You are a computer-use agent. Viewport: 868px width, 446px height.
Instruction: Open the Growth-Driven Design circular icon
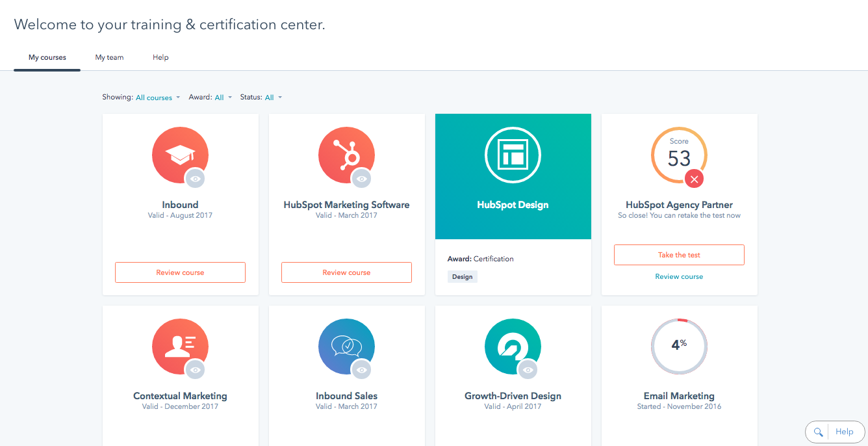coord(513,347)
